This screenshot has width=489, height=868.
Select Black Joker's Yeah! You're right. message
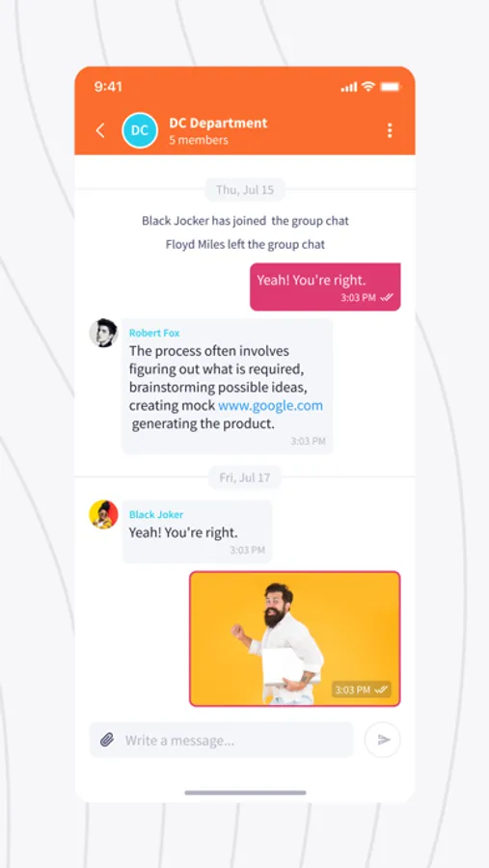click(197, 532)
